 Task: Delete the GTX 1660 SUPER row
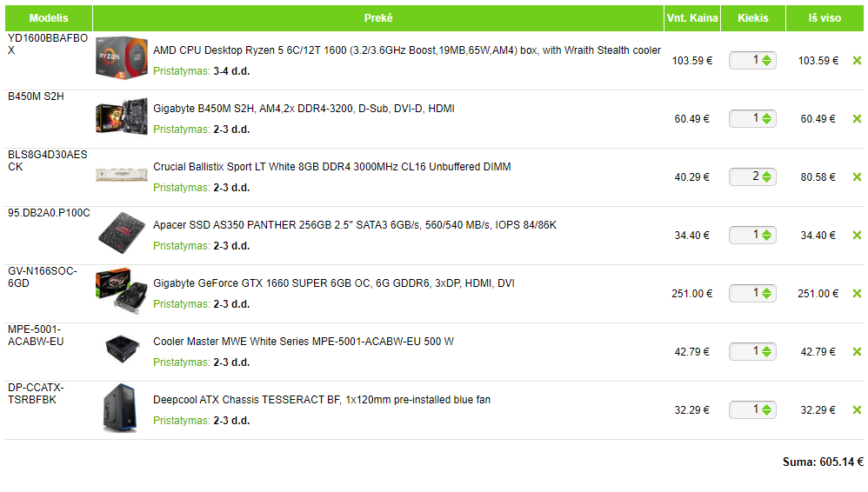857,294
